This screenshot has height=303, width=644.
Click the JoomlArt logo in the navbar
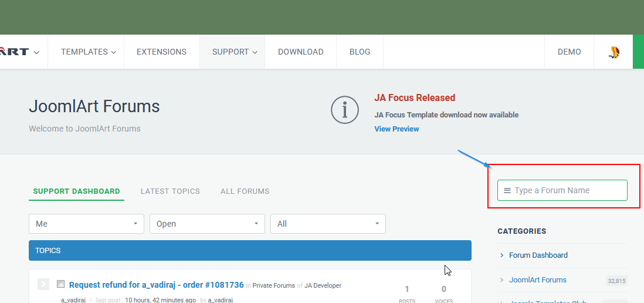[15, 52]
